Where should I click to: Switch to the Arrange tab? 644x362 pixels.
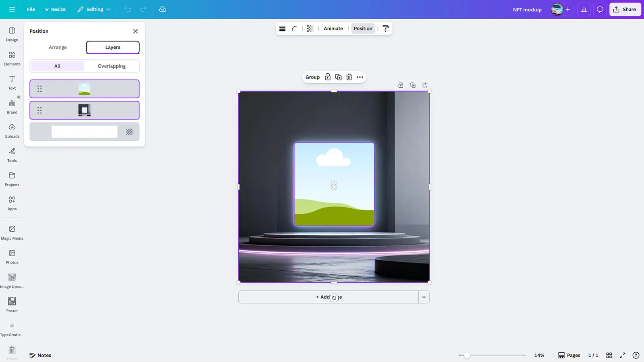pos(58,47)
